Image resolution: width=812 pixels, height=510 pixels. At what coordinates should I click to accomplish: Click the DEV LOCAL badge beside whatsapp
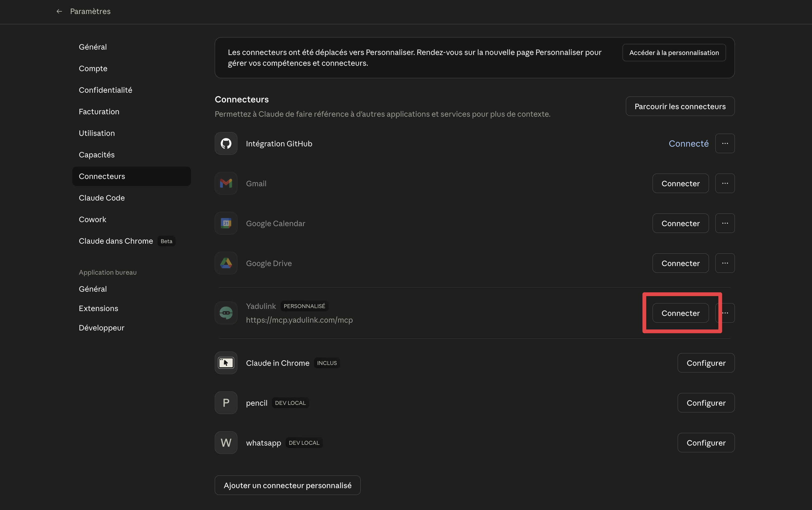coord(304,443)
